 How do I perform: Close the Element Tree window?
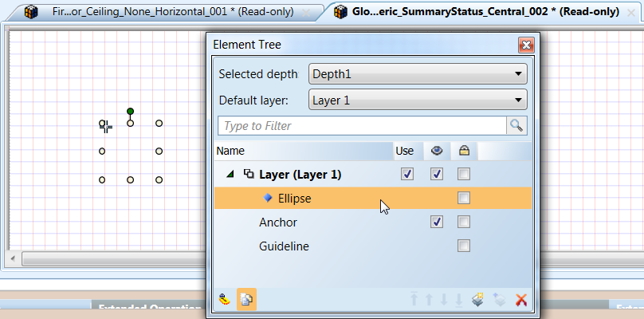pyautogui.click(x=525, y=45)
